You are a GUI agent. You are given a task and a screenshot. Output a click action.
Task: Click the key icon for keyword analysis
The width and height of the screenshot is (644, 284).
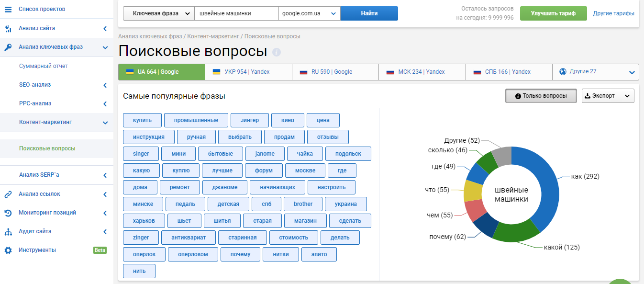[8, 47]
